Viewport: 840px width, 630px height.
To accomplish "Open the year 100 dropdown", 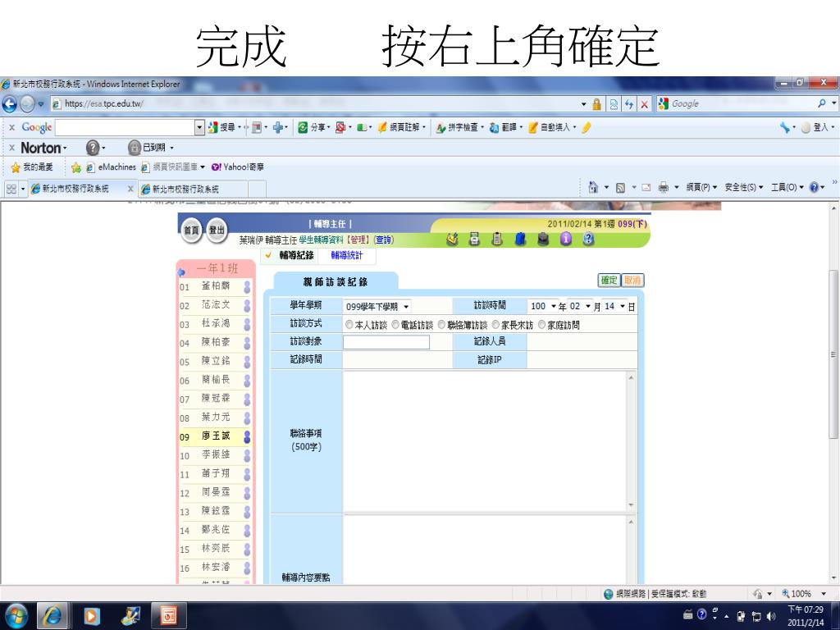I will [542, 306].
